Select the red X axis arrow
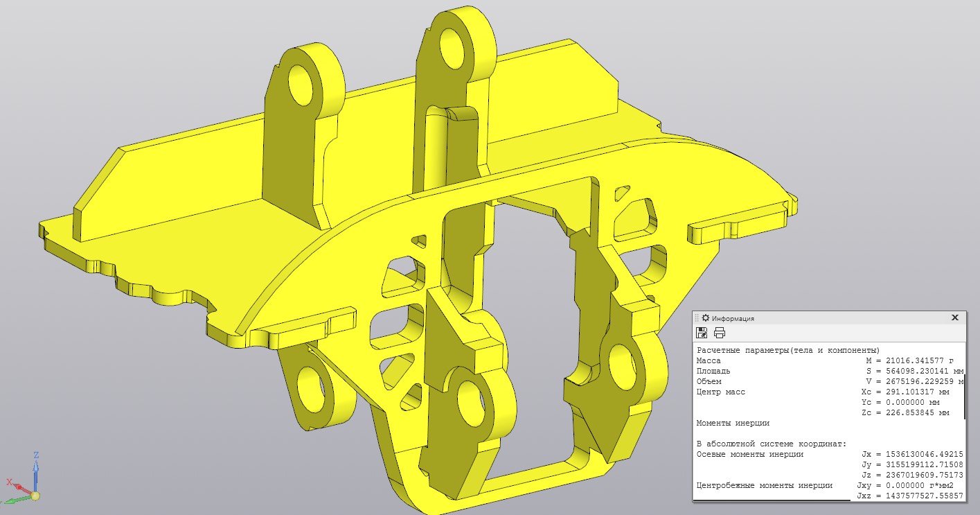The height and width of the screenshot is (515, 980). tap(15, 484)
